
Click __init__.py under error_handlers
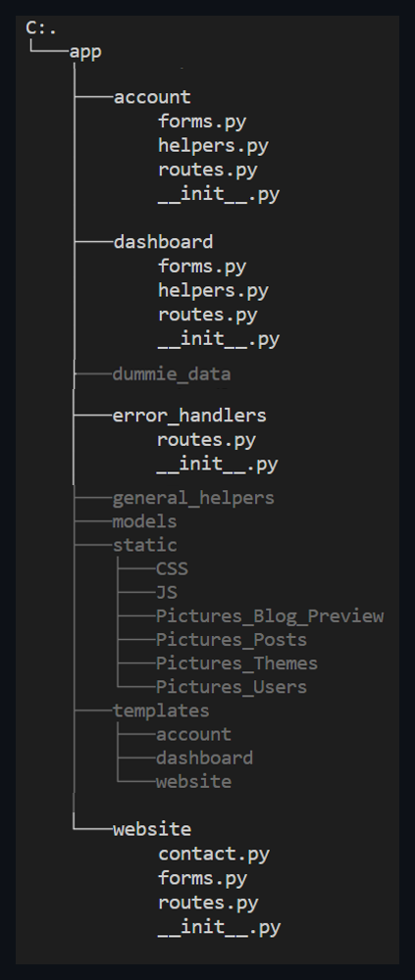tap(217, 465)
